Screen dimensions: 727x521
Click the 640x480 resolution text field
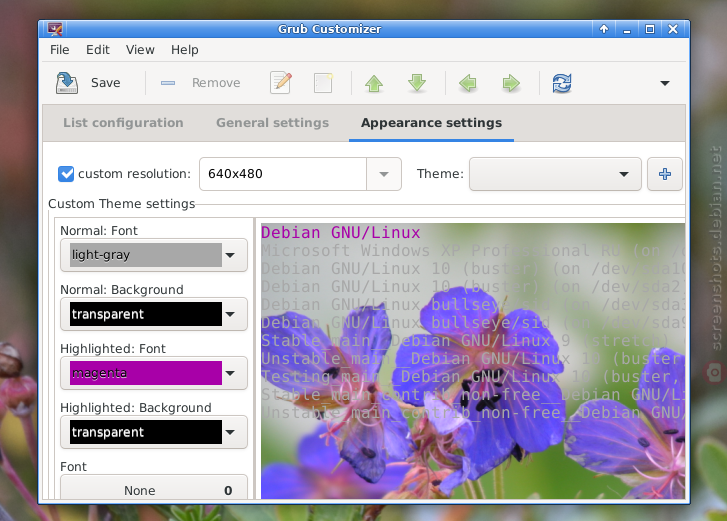(283, 174)
